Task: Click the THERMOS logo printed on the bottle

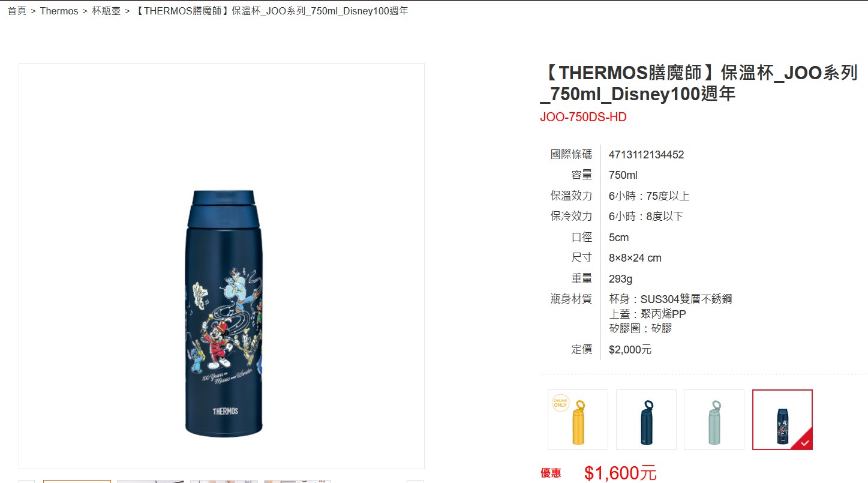Action: pyautogui.click(x=225, y=411)
